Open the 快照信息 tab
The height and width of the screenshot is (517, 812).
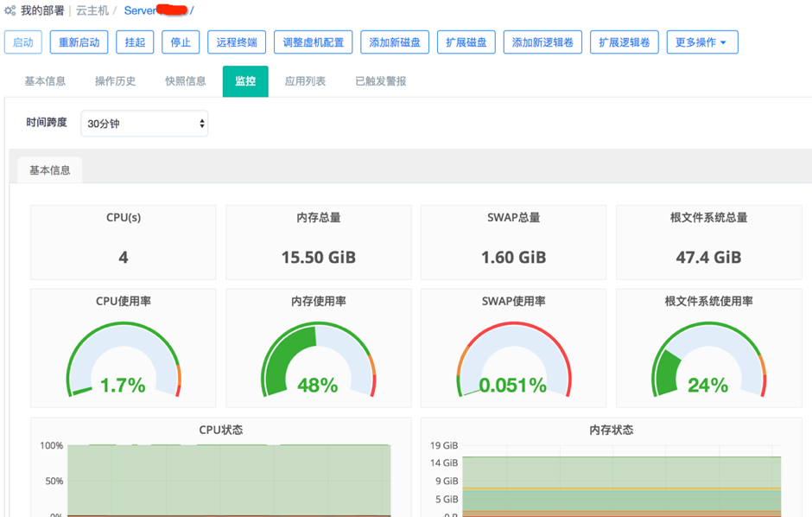(184, 80)
